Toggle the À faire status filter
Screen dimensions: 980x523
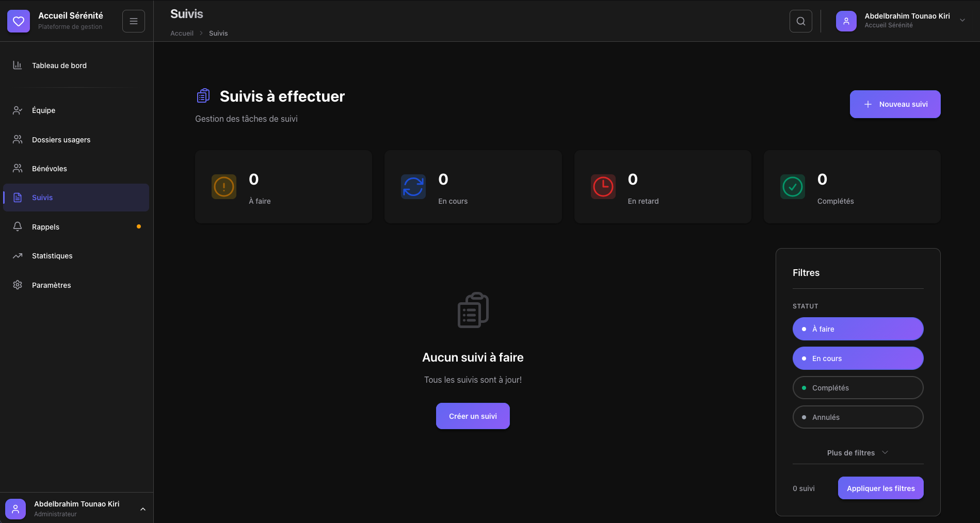pyautogui.click(x=858, y=329)
